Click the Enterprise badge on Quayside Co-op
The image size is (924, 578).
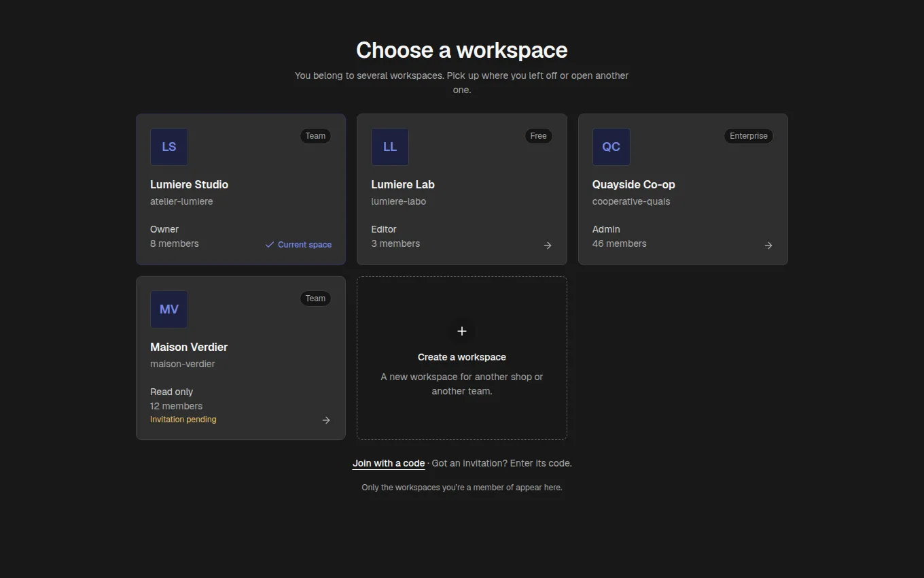749,136
